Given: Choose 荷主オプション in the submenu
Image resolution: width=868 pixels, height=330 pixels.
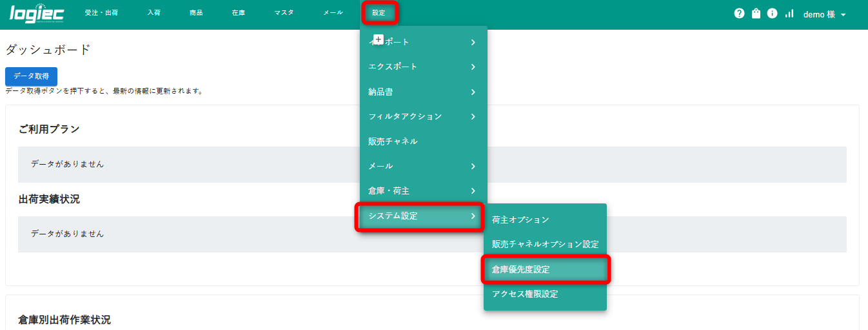Looking at the screenshot, I should (x=545, y=220).
